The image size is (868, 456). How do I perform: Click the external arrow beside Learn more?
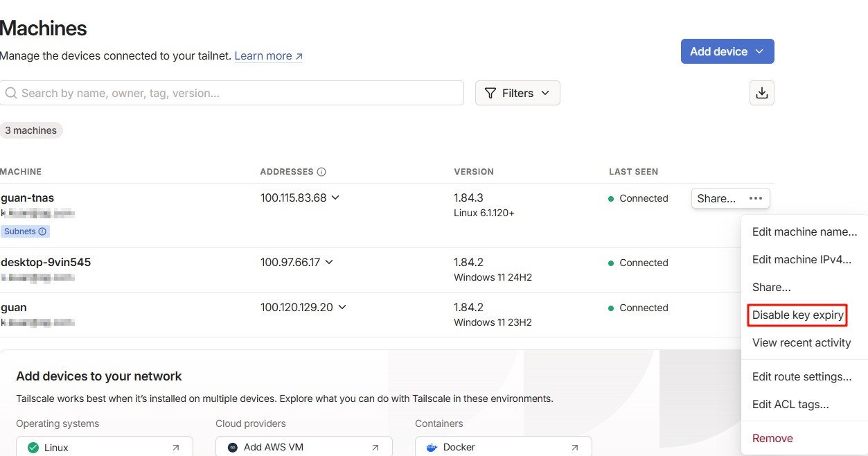pyautogui.click(x=299, y=56)
